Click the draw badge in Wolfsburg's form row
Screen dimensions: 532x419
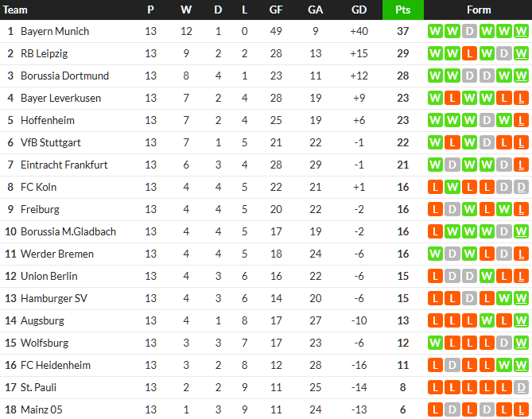[x=504, y=343]
